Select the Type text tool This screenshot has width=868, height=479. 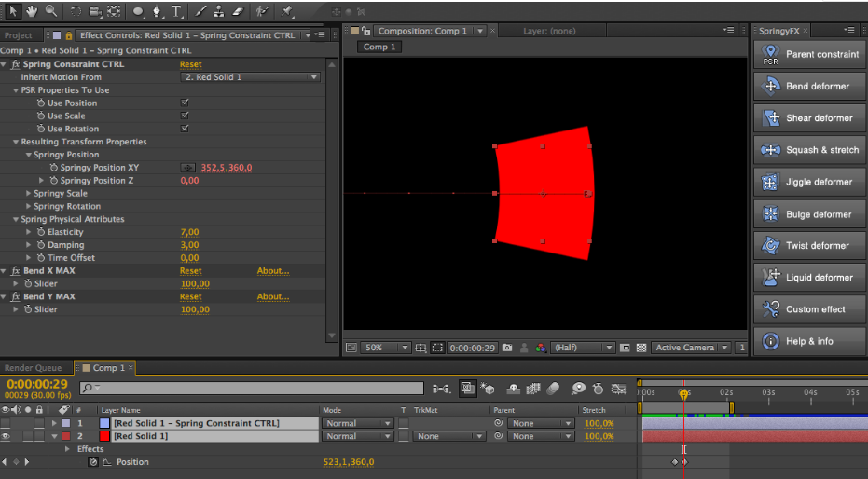click(176, 11)
